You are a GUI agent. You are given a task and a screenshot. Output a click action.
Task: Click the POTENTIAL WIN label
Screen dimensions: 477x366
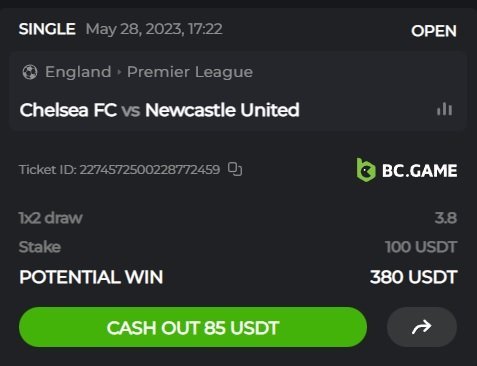[x=91, y=277]
